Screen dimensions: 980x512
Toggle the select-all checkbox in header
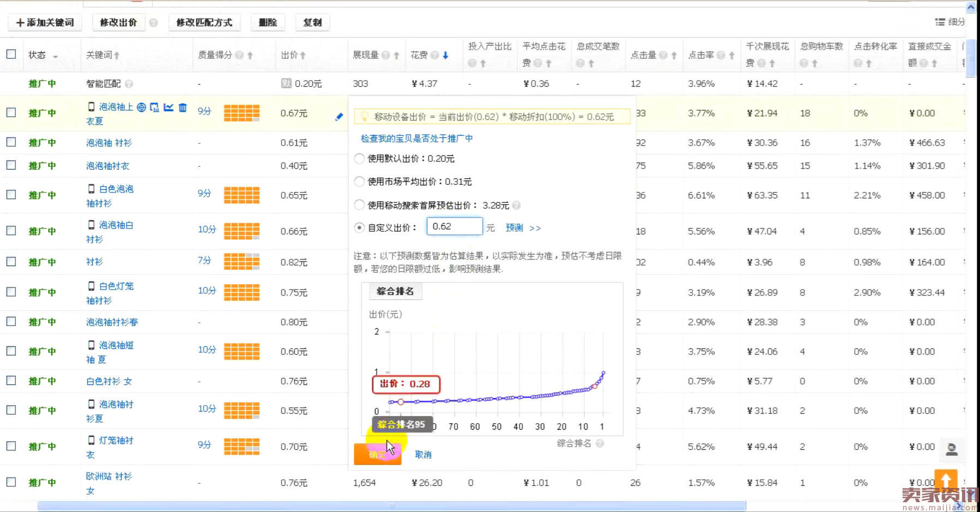point(11,54)
